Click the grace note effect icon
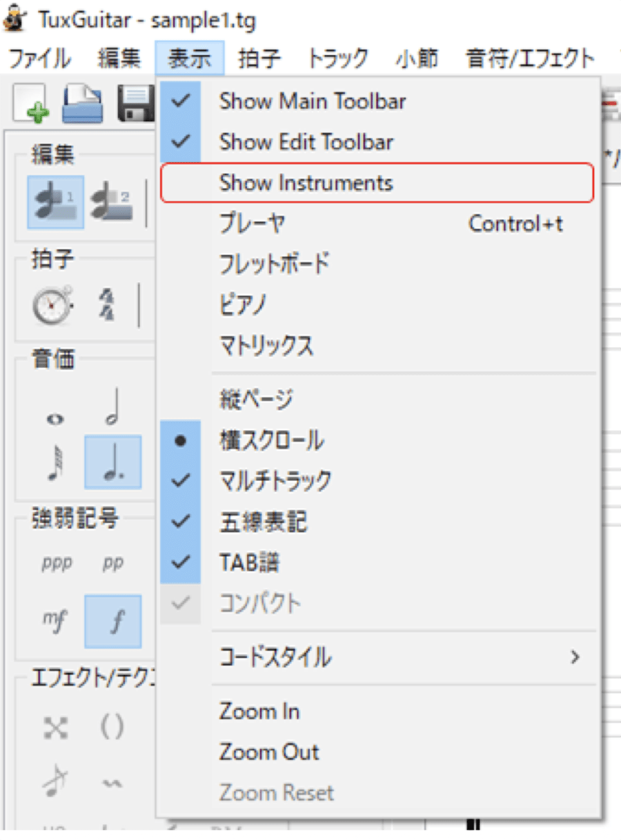Image resolution: width=621 pixels, height=840 pixels. (55, 781)
